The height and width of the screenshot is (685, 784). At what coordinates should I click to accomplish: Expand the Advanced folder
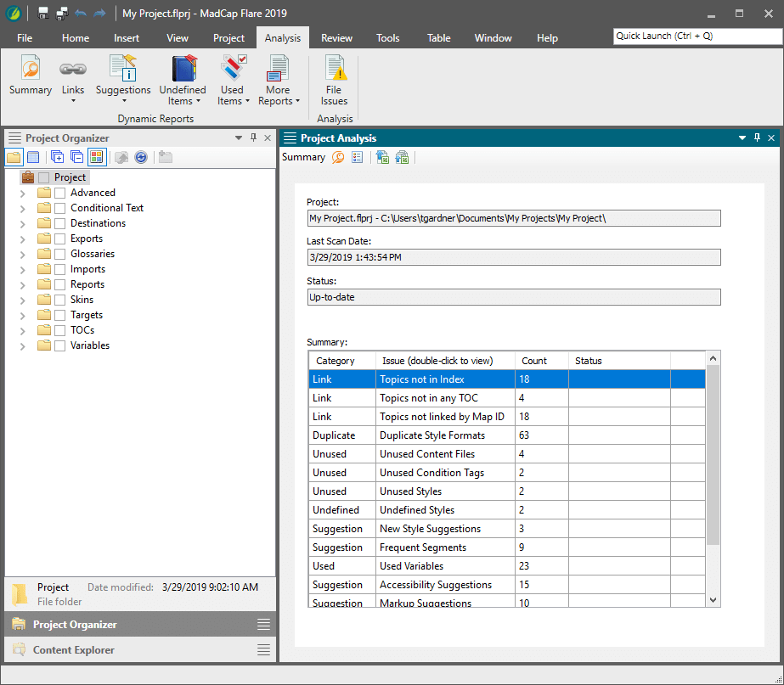[x=22, y=194]
